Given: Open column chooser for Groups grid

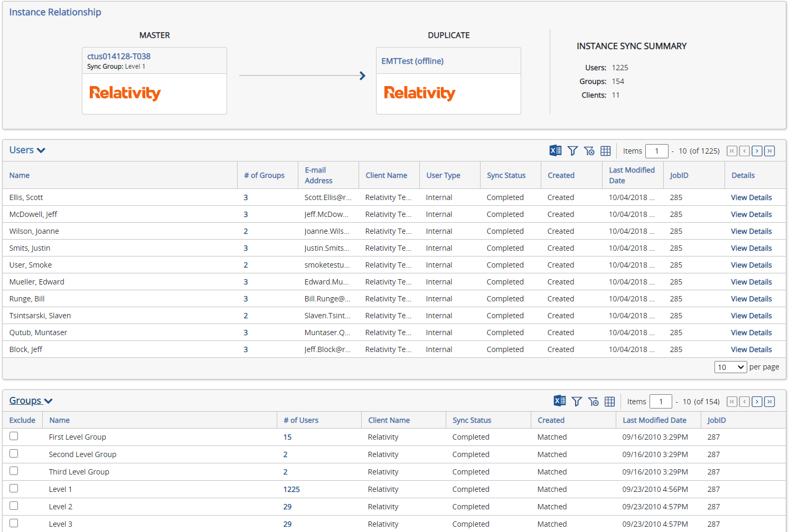Looking at the screenshot, I should click(610, 402).
